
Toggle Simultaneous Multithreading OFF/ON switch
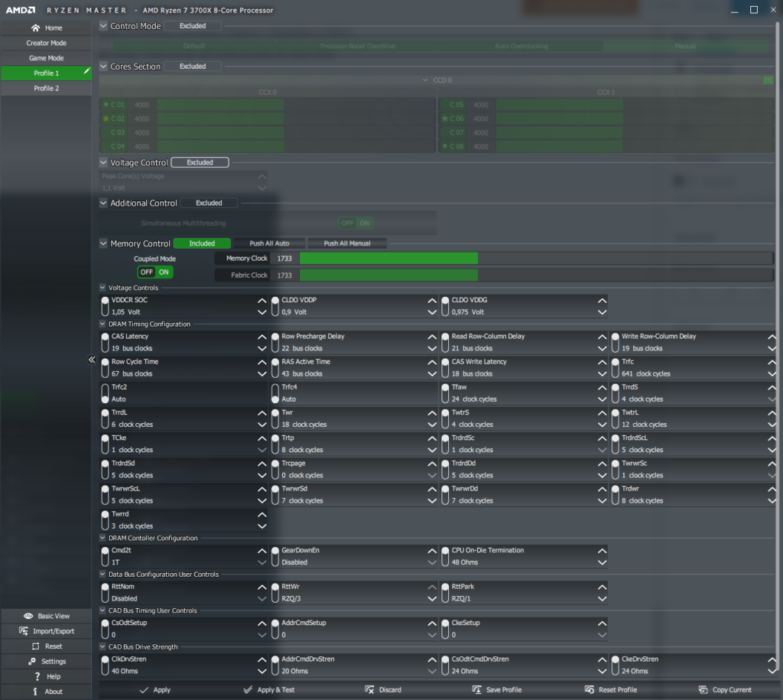click(356, 223)
